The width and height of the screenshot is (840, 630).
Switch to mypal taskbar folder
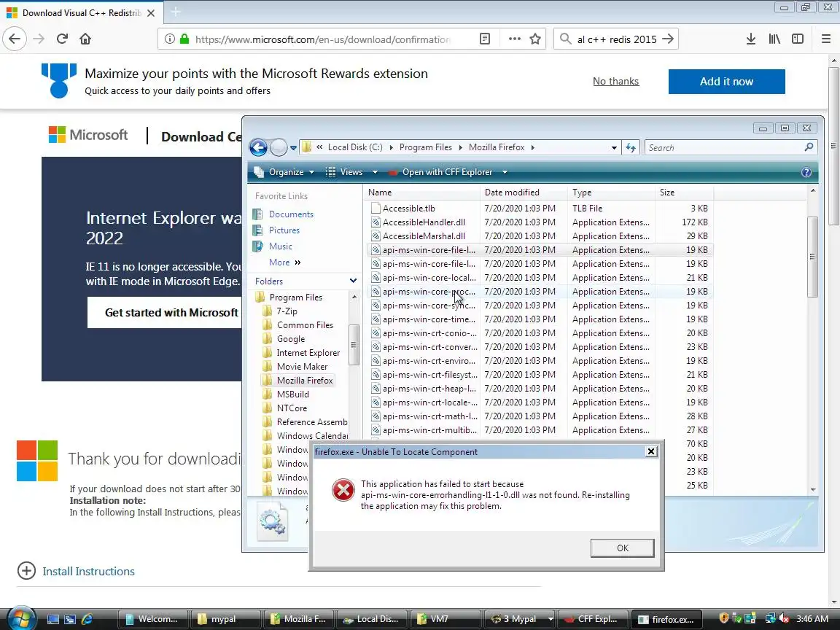[x=225, y=619]
